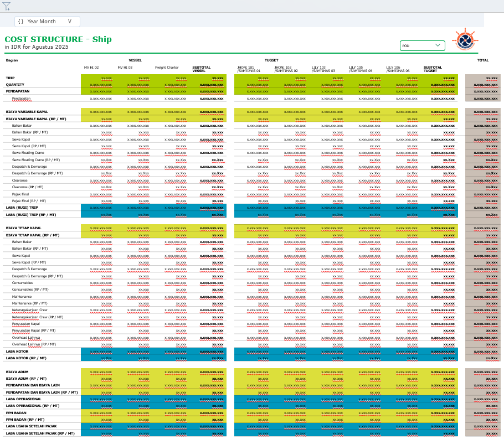Image resolution: width=504 pixels, height=439 pixels.
Task: Click the JHONI 101 /SAMTIMAS 01 column header
Action: 249,69
